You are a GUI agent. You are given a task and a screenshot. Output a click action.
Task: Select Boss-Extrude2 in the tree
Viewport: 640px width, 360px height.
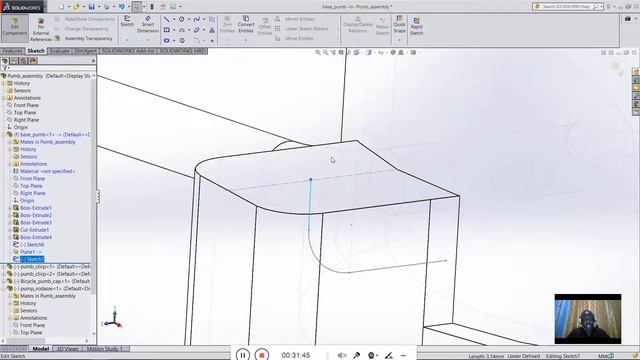[x=36, y=215]
